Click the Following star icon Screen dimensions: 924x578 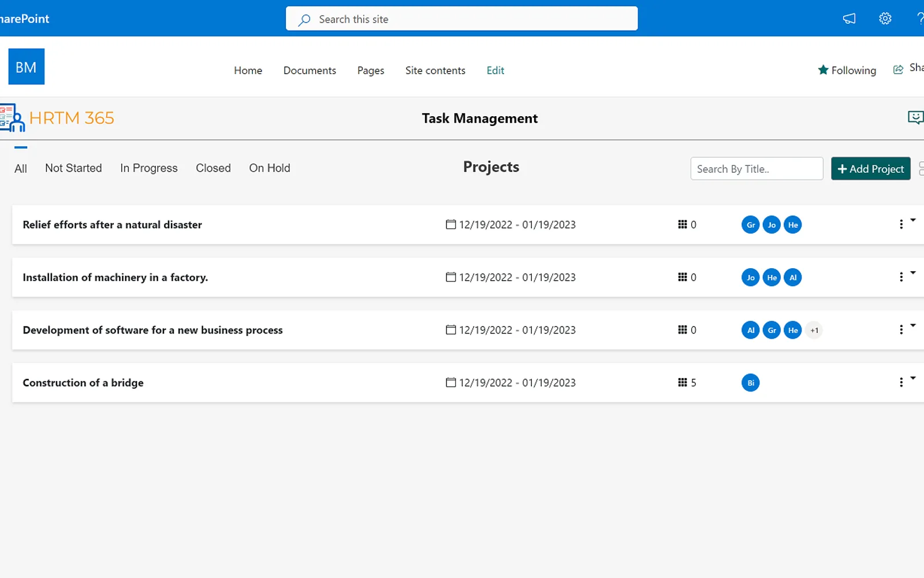[823, 70]
